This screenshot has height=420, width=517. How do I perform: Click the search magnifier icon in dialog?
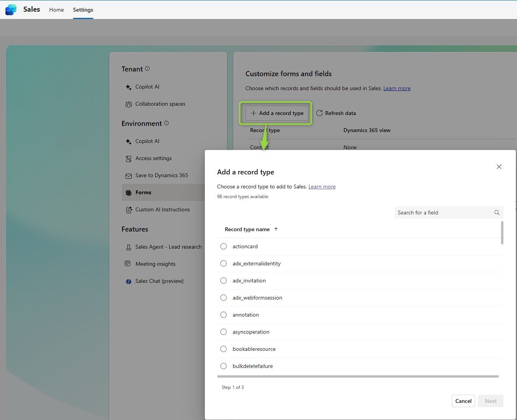(x=496, y=213)
